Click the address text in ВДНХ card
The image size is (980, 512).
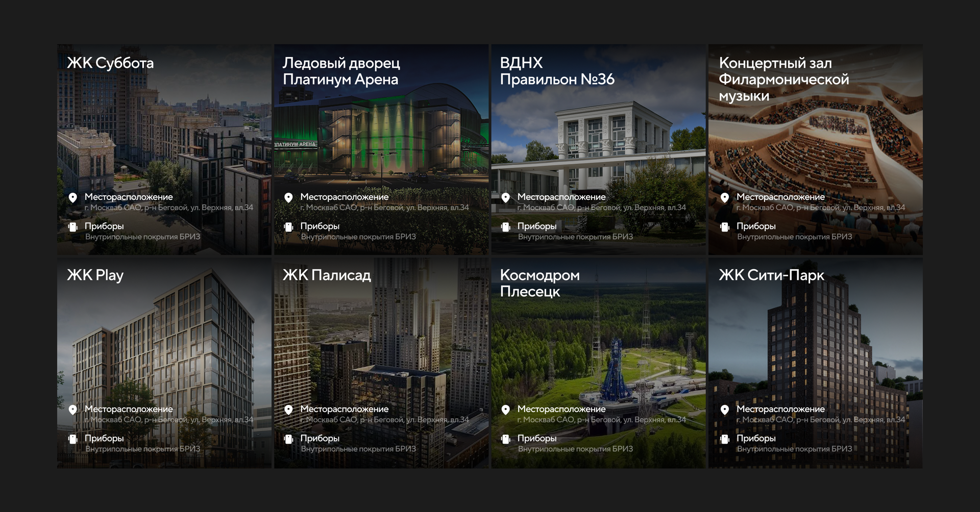coord(602,208)
